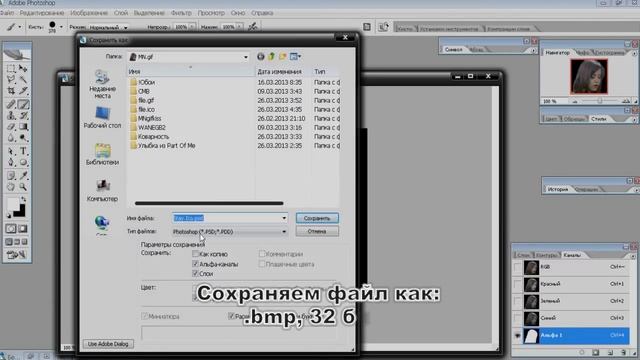The width and height of the screenshot is (640, 360).
Task: Open the Тип файлов format dropdown
Action: [x=284, y=231]
